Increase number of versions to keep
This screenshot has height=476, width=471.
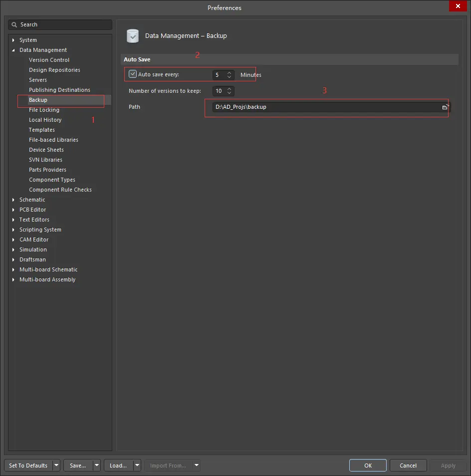[x=230, y=89]
